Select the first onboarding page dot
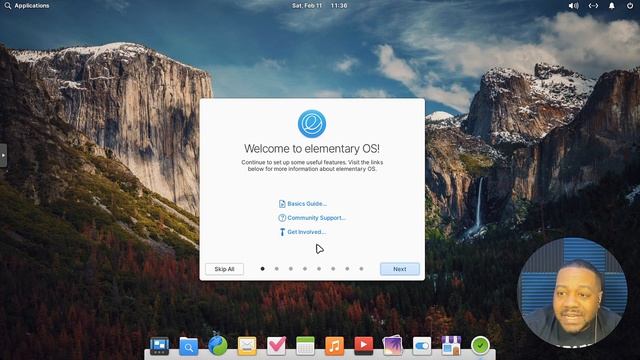This screenshot has height=360, width=640. coord(262,269)
